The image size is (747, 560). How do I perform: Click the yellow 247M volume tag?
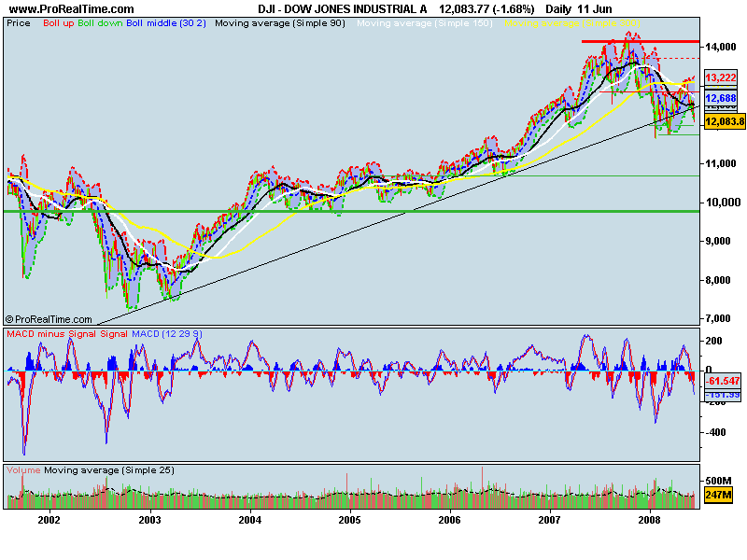tap(718, 496)
